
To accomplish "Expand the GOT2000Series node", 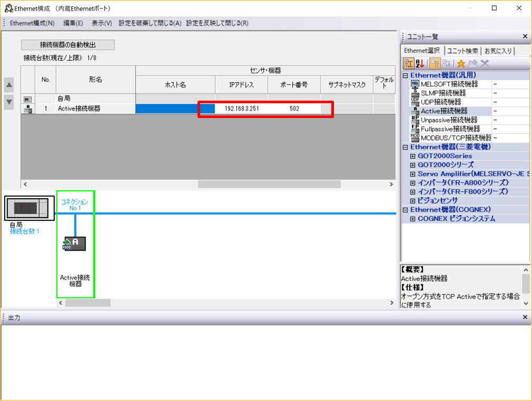I will click(412, 156).
